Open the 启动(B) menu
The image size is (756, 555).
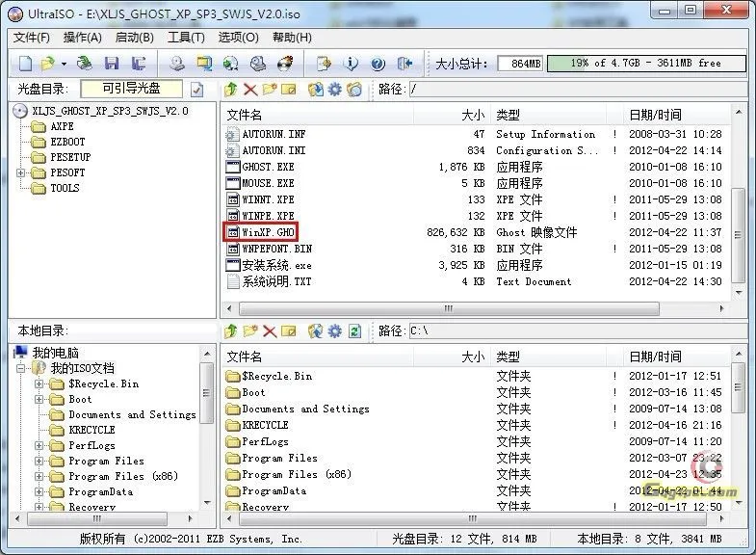pos(135,38)
